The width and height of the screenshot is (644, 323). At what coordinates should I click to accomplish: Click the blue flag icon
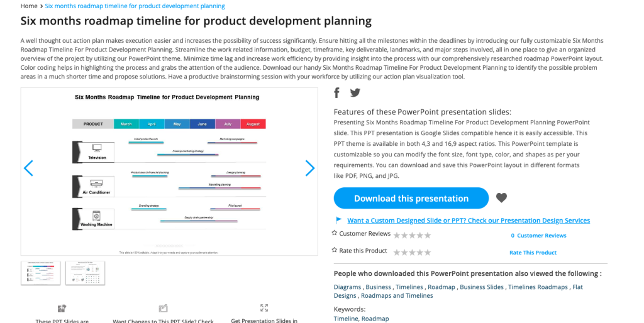(339, 221)
